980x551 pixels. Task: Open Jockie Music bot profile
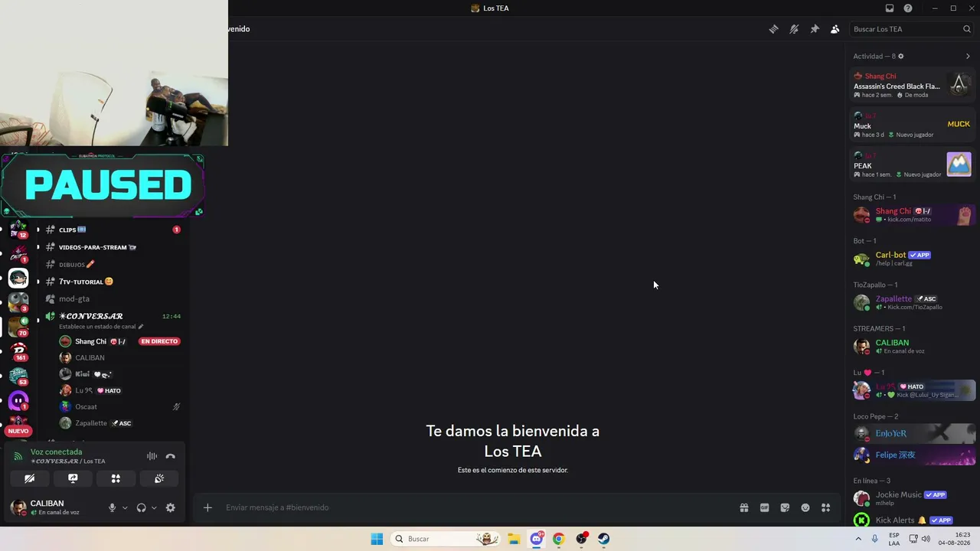(x=912, y=498)
